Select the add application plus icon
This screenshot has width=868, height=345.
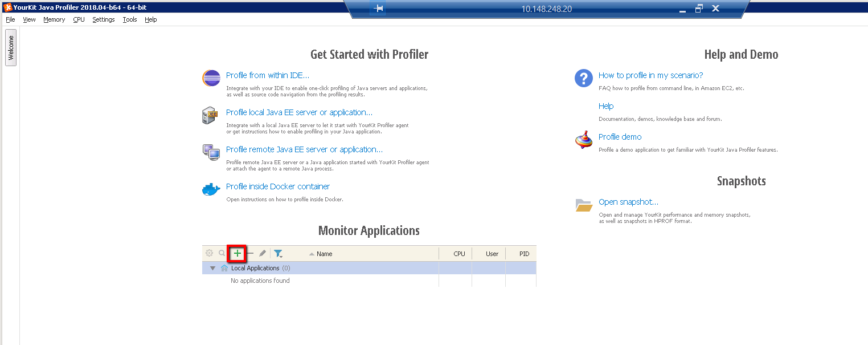[x=236, y=253]
